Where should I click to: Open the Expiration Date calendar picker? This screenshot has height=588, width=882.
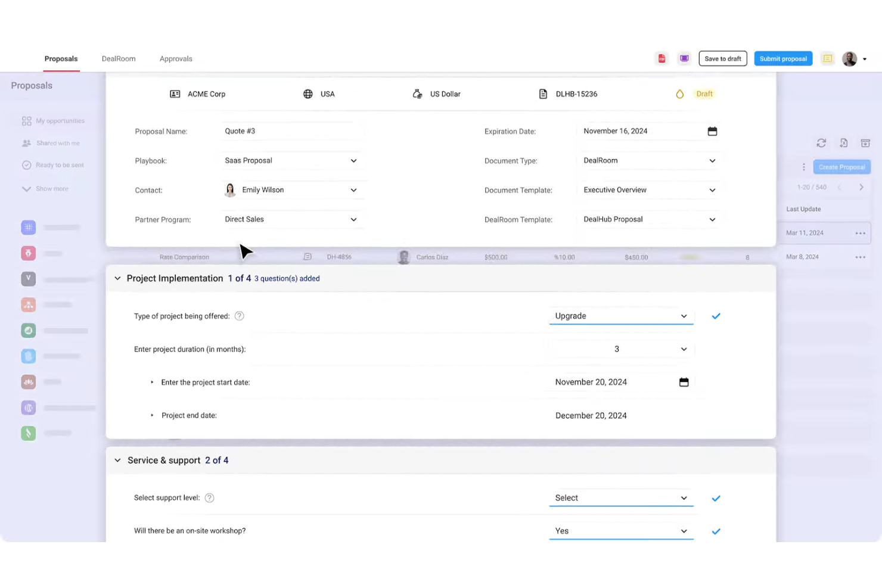(712, 131)
